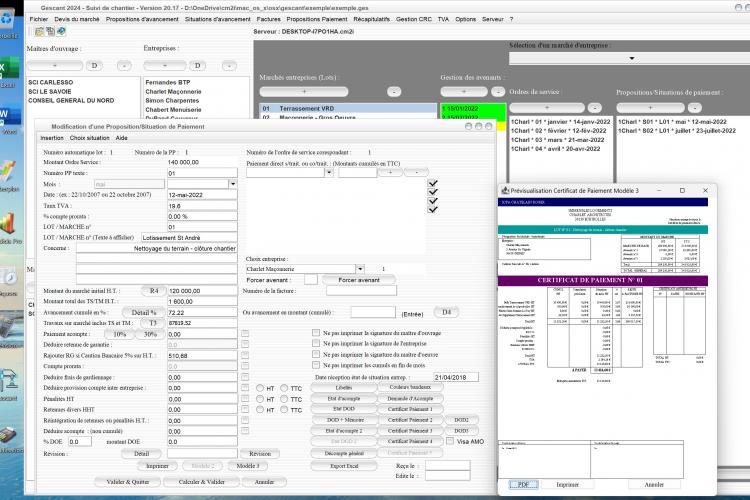Click the open-folder icon in Gescant toolbar
Image resolution: width=750 pixels, height=500 pixels.
tap(39, 32)
